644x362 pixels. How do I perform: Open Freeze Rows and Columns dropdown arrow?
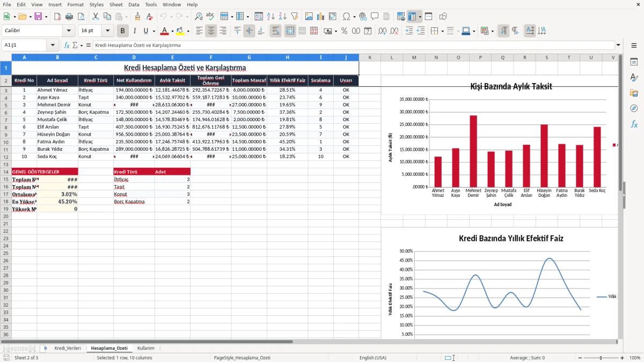[420, 17]
